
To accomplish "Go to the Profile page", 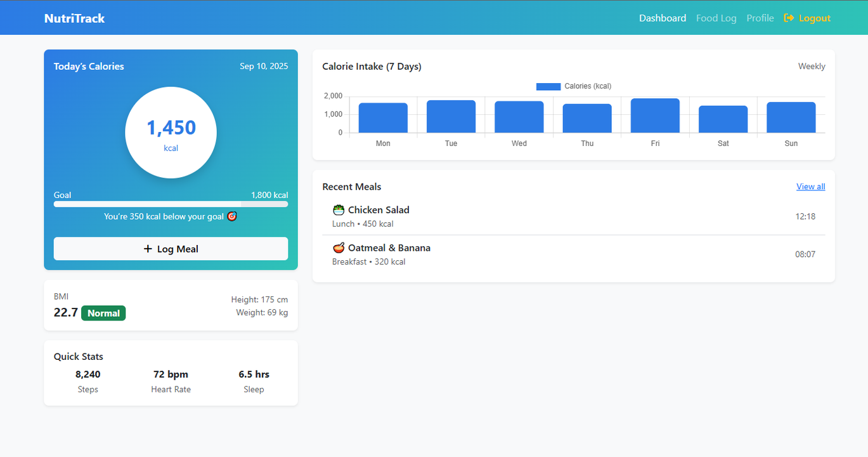I will tap(760, 18).
